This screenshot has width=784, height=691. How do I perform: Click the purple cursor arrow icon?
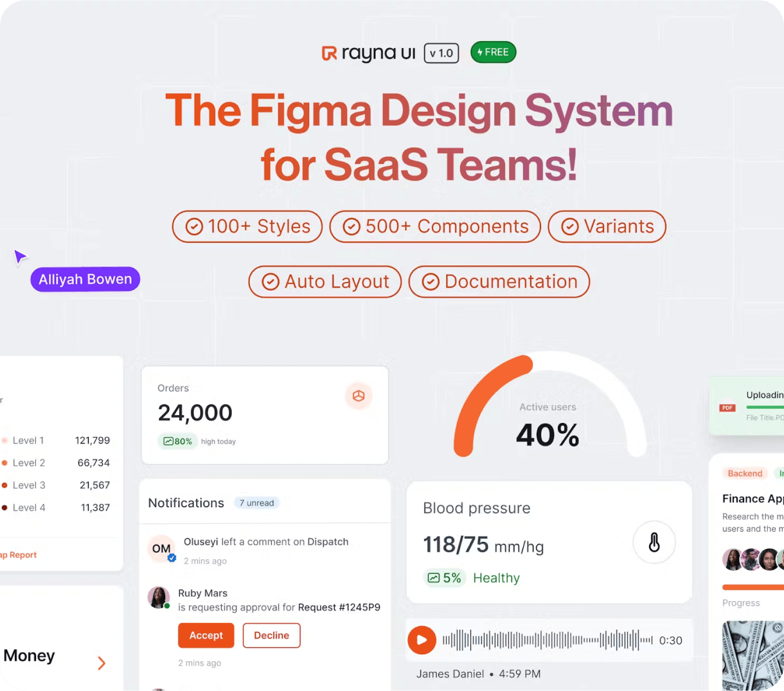20,257
